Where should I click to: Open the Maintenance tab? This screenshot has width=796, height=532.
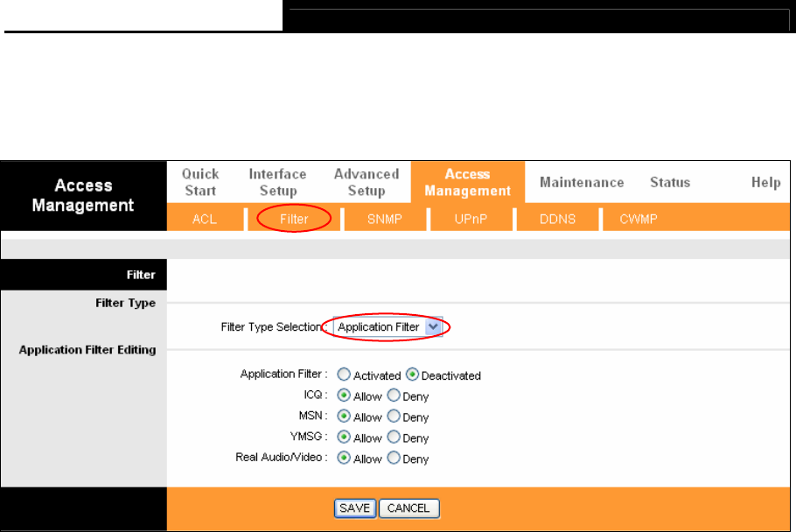click(x=582, y=182)
